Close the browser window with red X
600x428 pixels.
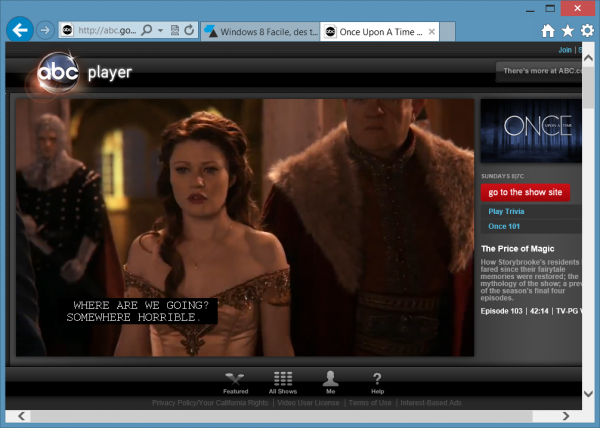pos(577,8)
